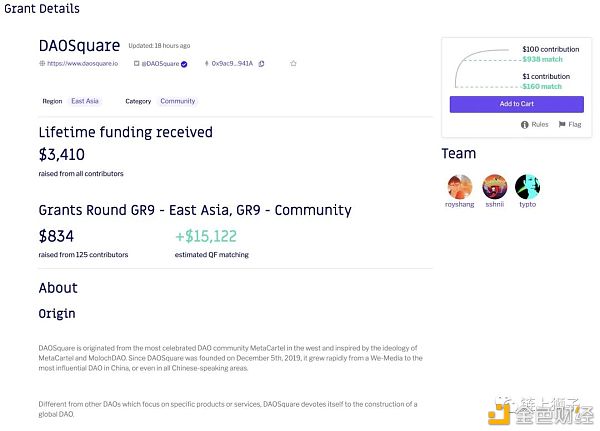This screenshot has width=600, height=431.
Task: Click the $160 match text
Action: pyautogui.click(x=542, y=87)
